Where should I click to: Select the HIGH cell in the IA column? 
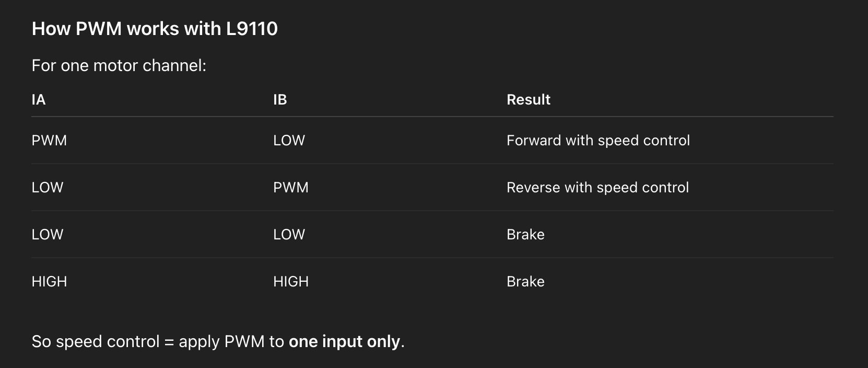(x=49, y=282)
